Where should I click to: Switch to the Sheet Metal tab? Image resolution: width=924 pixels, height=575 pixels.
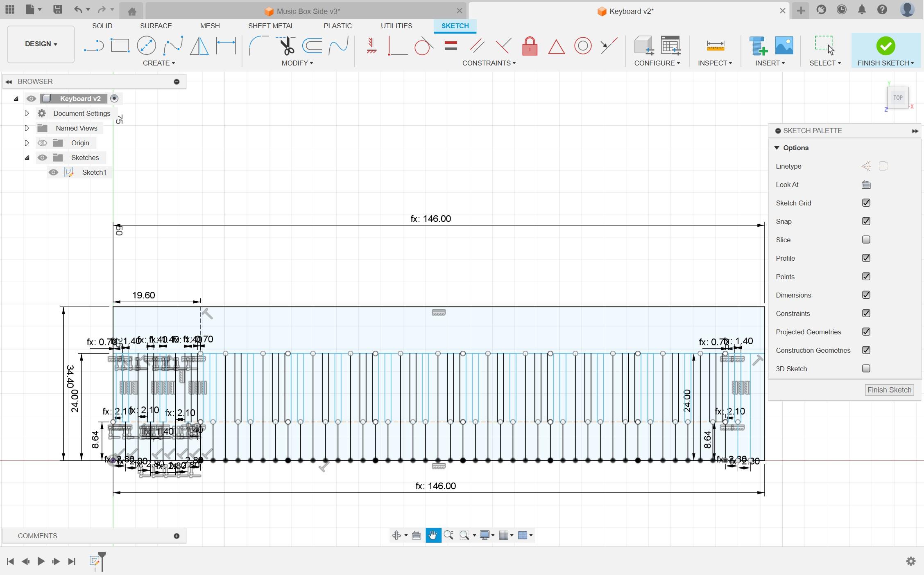(x=270, y=26)
